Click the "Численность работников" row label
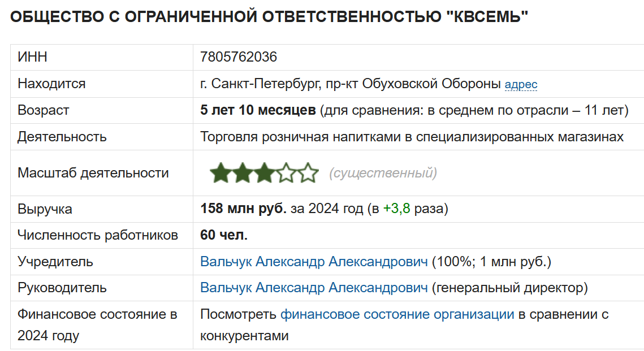This screenshot has width=644, height=351. click(x=98, y=235)
